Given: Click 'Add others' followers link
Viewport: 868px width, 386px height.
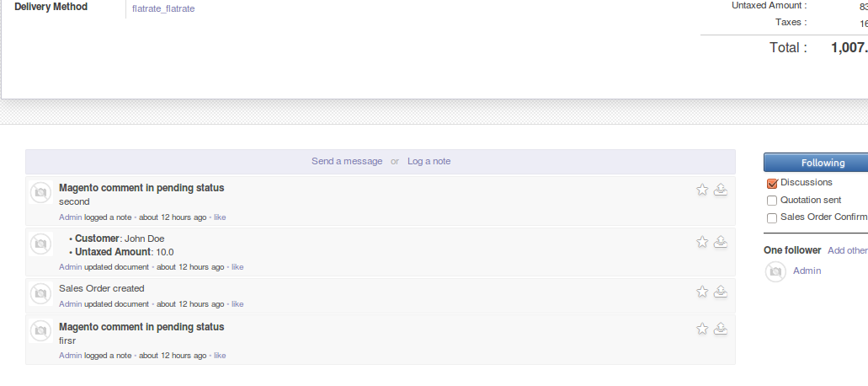Looking at the screenshot, I should (x=848, y=250).
